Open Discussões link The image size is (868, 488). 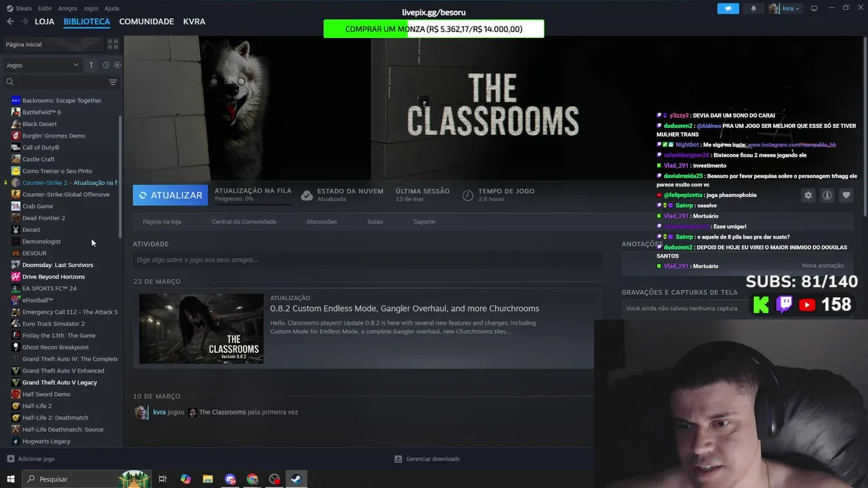tap(321, 222)
